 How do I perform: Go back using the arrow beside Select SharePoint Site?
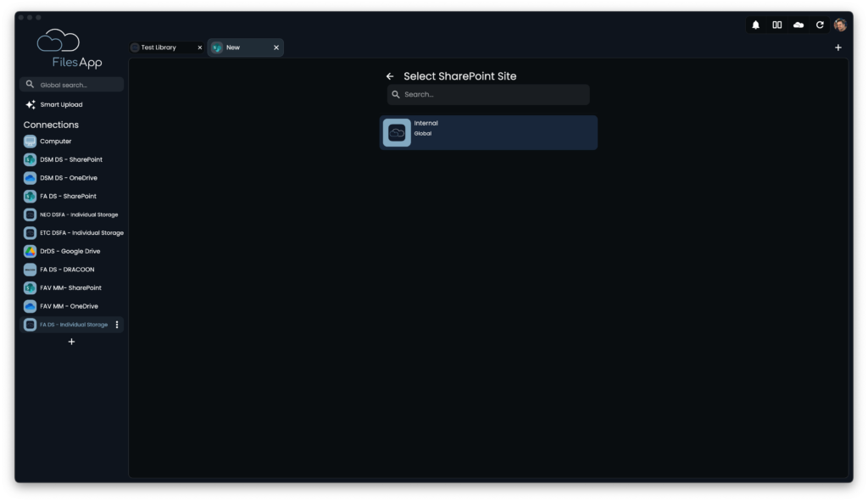pos(390,76)
